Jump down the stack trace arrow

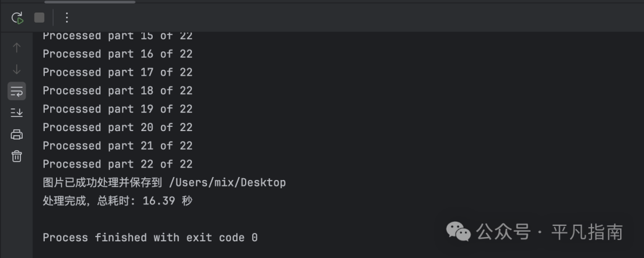click(x=17, y=69)
